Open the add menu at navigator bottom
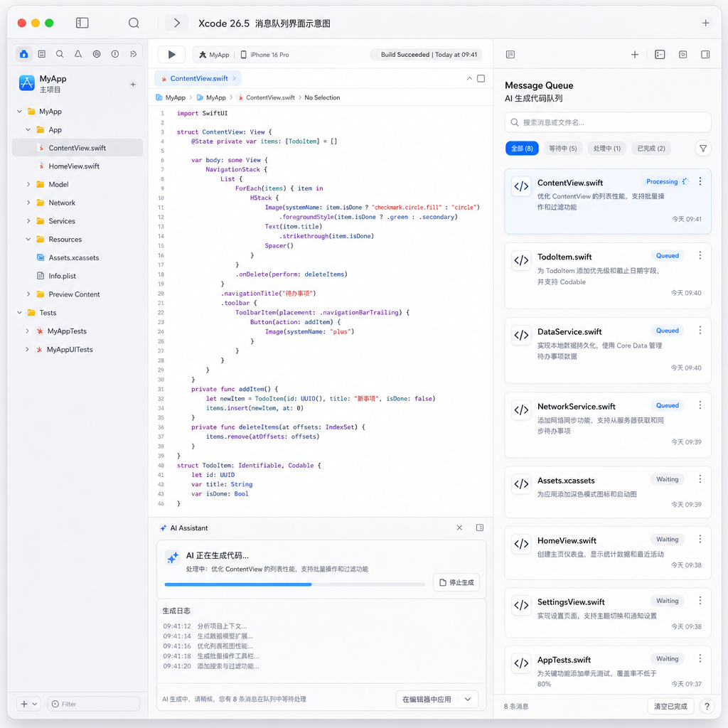728x728 pixels. pos(28,704)
